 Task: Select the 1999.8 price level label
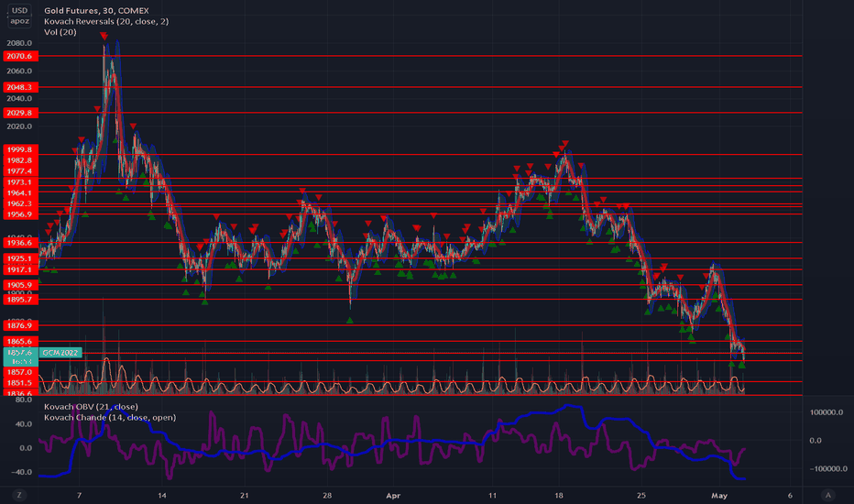pos(19,149)
